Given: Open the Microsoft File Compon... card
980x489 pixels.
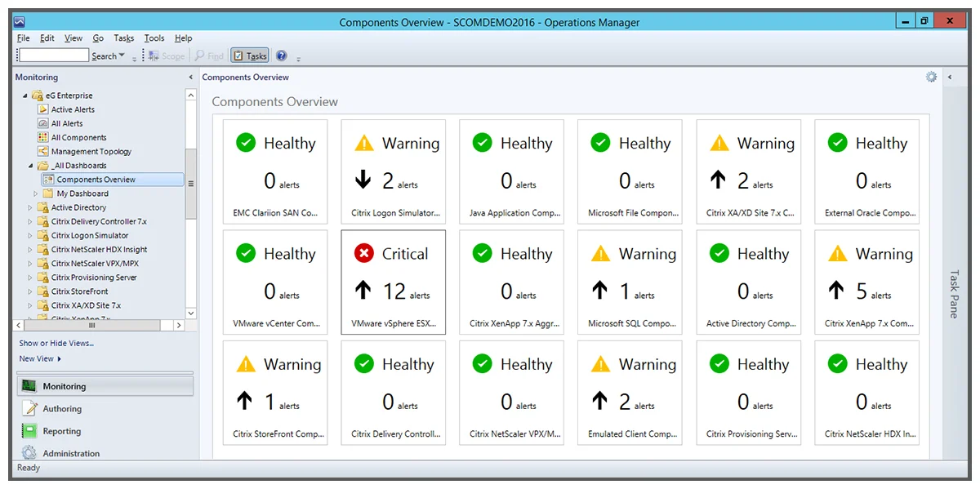Looking at the screenshot, I should point(630,171).
